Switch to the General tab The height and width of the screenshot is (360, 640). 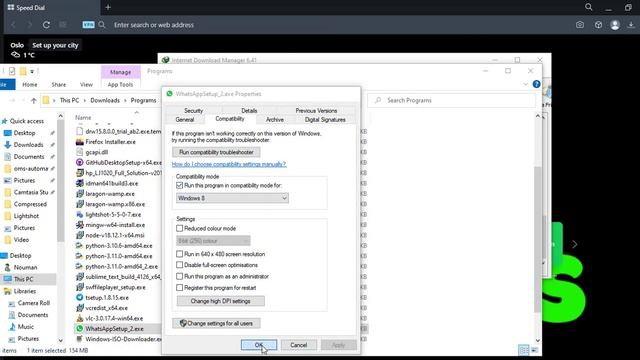click(184, 120)
